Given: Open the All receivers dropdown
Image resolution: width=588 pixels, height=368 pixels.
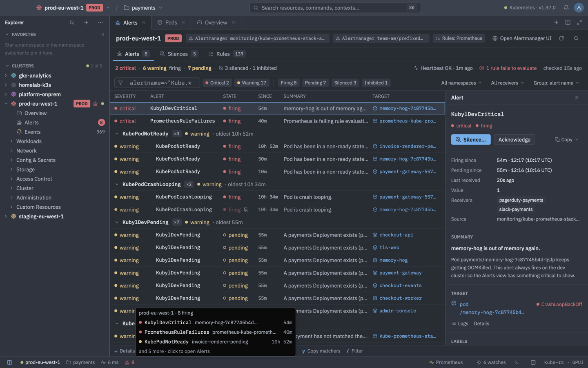Looking at the screenshot, I should click(x=507, y=83).
